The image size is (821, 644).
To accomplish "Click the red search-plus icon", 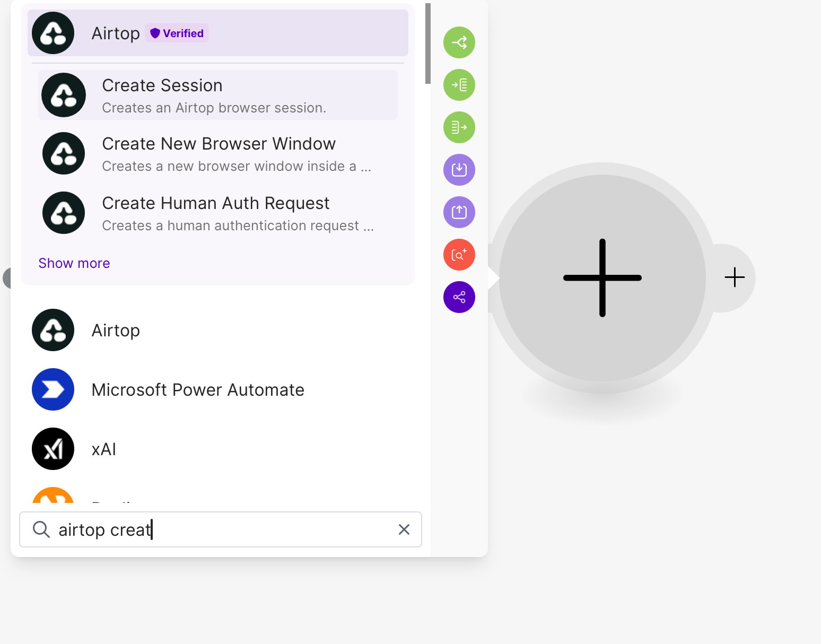I will pos(459,255).
